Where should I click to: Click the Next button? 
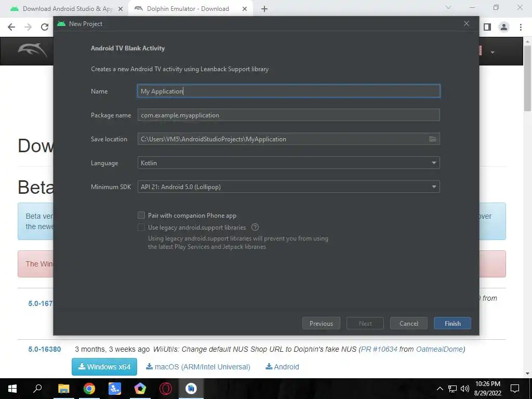click(x=365, y=323)
